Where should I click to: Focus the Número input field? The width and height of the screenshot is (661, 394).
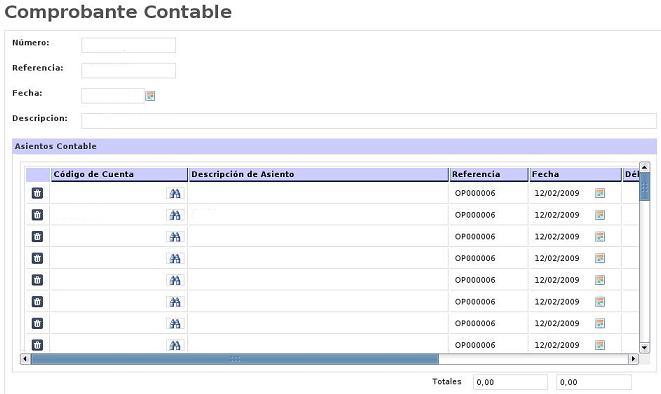click(129, 45)
